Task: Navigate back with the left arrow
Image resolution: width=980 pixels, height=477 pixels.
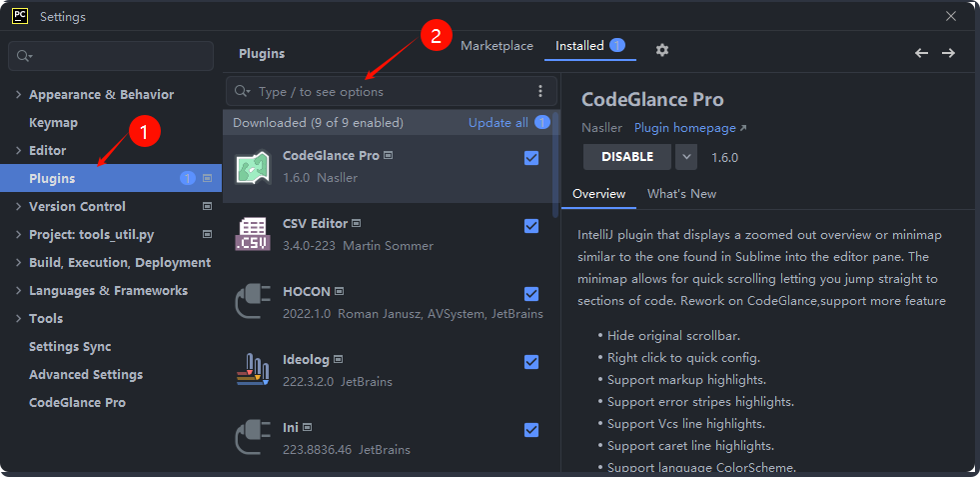Action: coord(921,53)
